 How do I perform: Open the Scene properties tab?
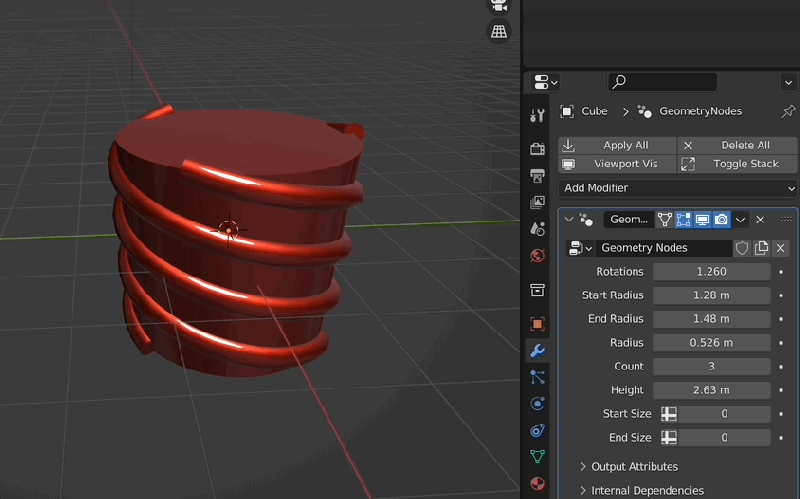[x=537, y=229]
